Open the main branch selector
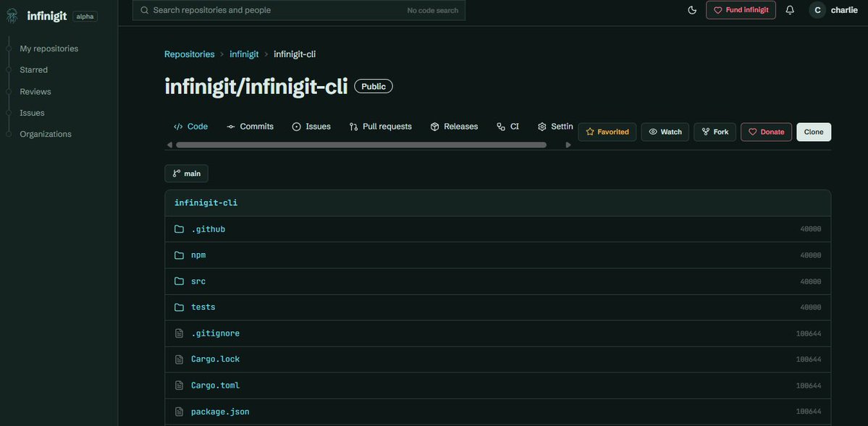Viewport: 868px width, 426px height. tap(187, 174)
